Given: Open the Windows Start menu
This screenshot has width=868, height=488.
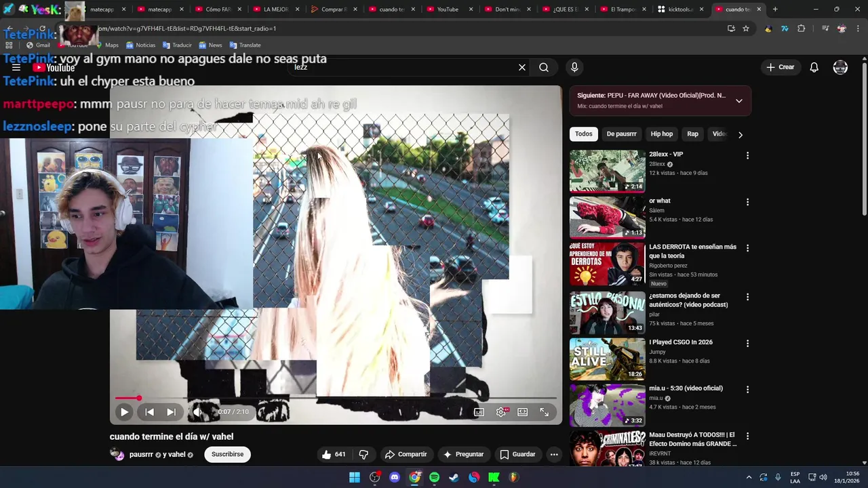Looking at the screenshot, I should (x=355, y=477).
